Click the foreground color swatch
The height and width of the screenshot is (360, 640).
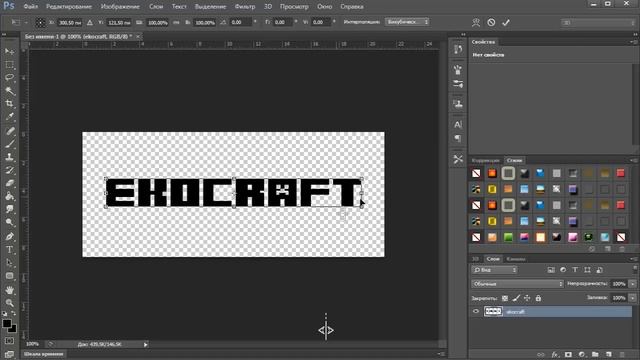(x=7, y=324)
